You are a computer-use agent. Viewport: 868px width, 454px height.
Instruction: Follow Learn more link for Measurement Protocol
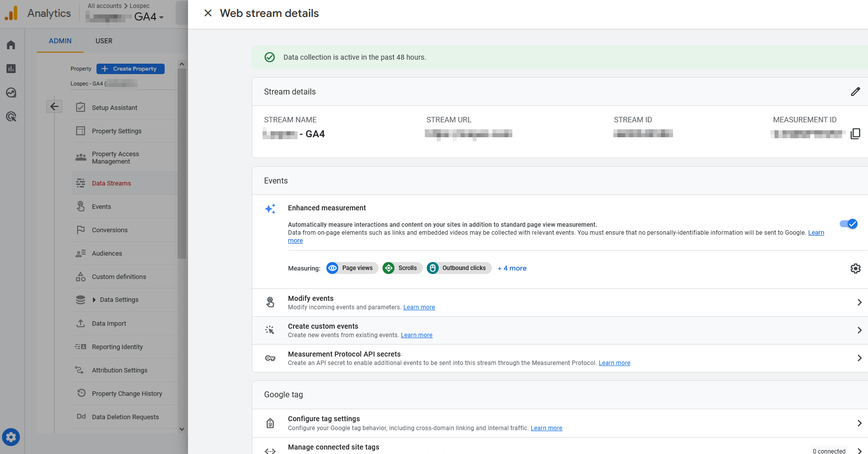(614, 363)
